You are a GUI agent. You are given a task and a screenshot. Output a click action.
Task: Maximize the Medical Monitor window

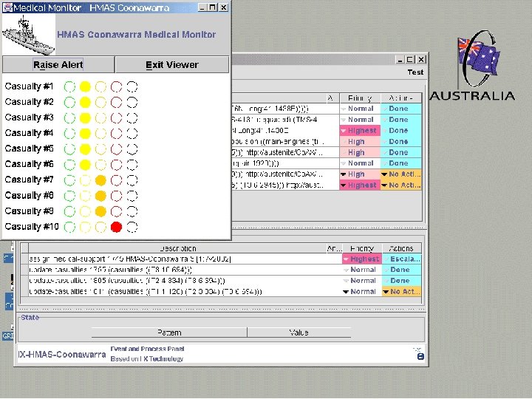(x=213, y=7)
